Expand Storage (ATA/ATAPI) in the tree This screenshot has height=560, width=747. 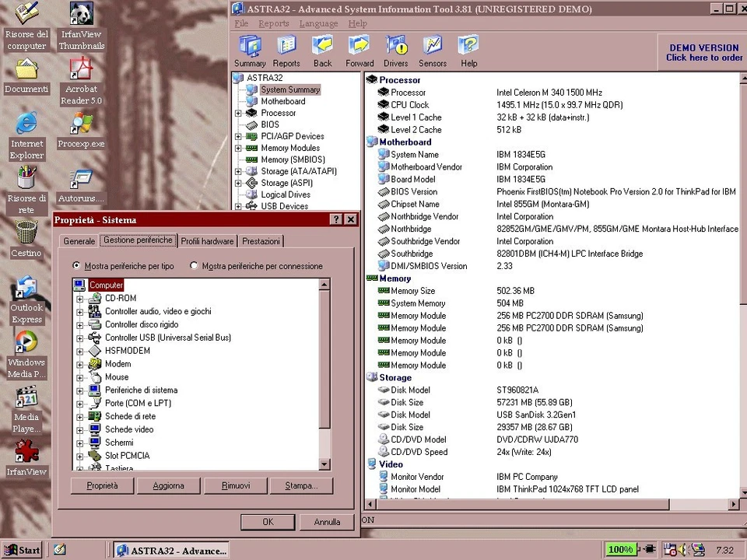click(x=239, y=171)
